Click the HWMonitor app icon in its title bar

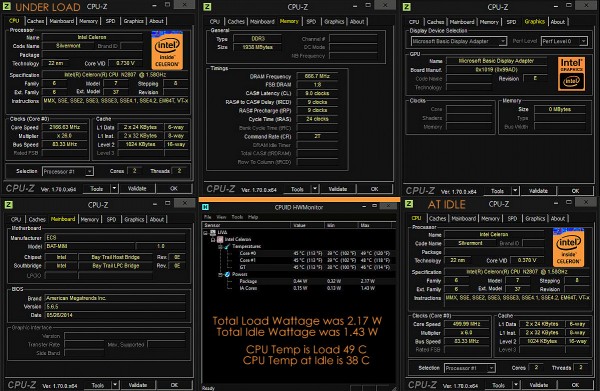point(205,207)
